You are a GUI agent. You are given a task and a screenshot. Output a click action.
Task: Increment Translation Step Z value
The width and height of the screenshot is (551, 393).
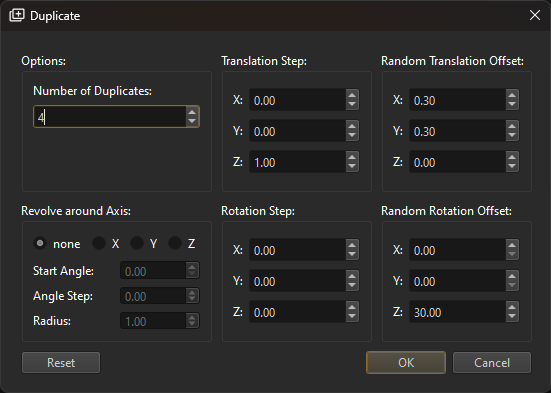[352, 157]
